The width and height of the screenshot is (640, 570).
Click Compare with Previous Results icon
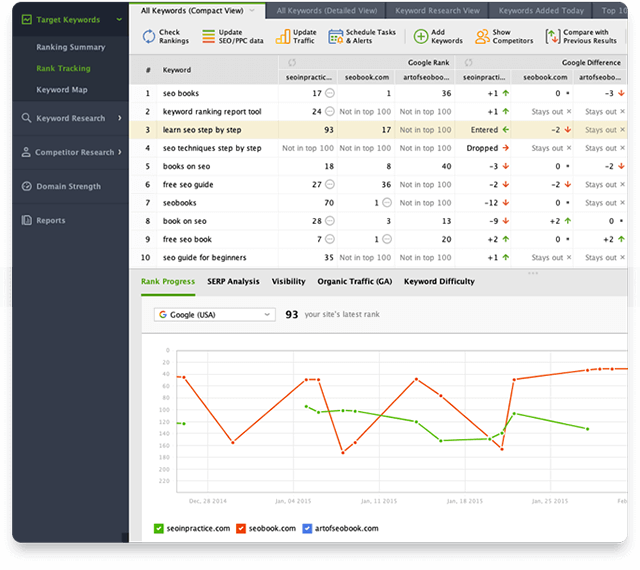click(x=552, y=36)
